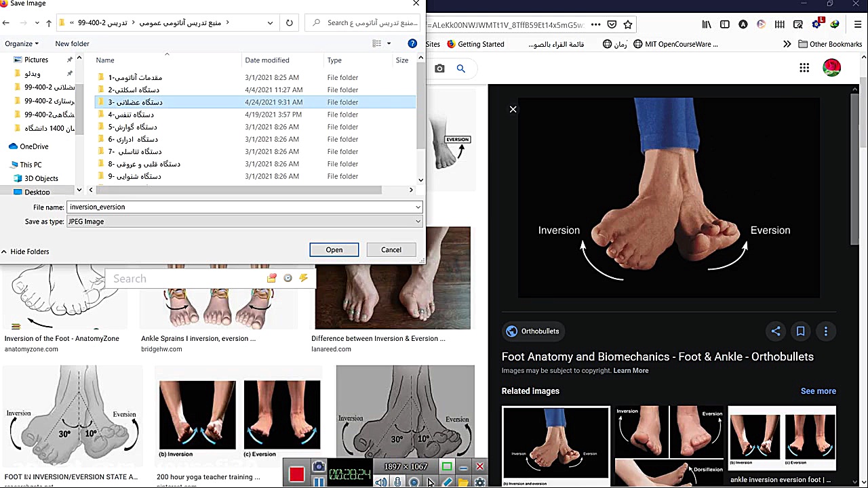
Task: Select folder row starting with 8-
Action: 255,164
